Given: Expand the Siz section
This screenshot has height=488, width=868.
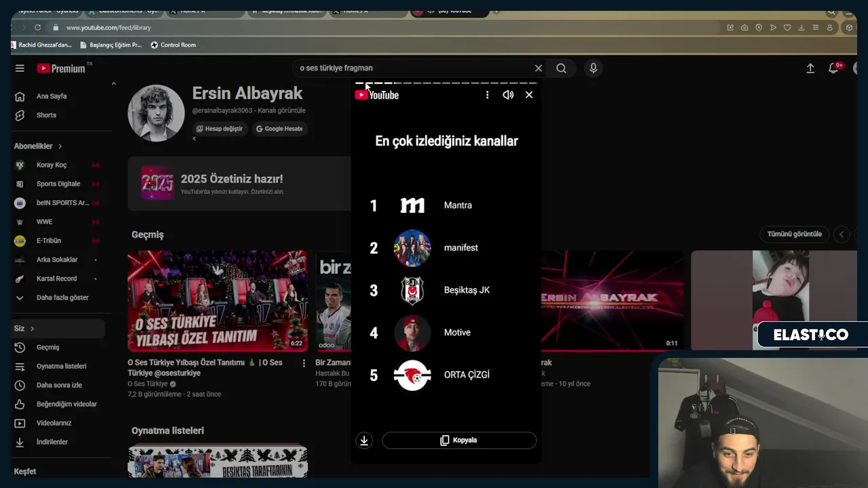Looking at the screenshot, I should point(58,329).
